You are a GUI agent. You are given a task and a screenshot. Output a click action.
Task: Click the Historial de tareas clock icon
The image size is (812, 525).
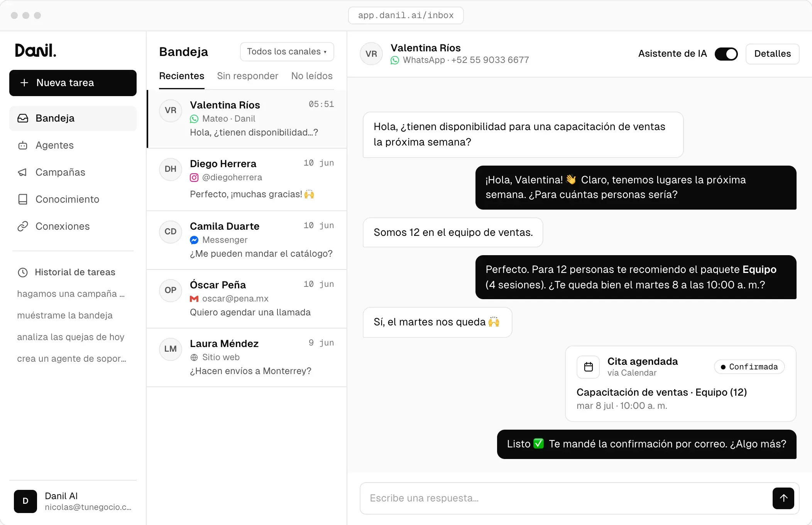click(x=23, y=273)
